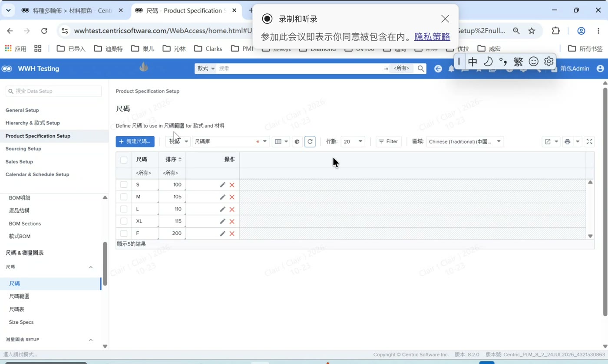
Task: Open the 款式 search type dropdown
Action: (205, 69)
